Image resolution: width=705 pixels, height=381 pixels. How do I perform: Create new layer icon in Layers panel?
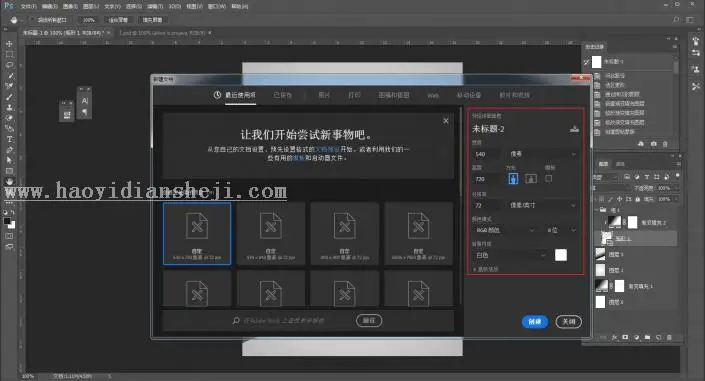pos(658,337)
